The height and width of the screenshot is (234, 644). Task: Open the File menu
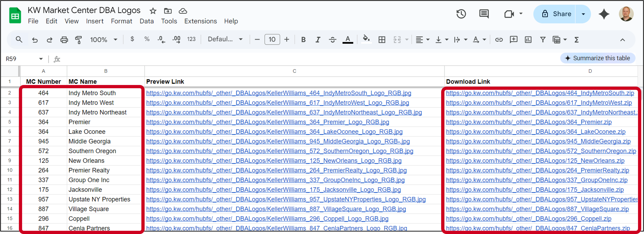(33, 21)
